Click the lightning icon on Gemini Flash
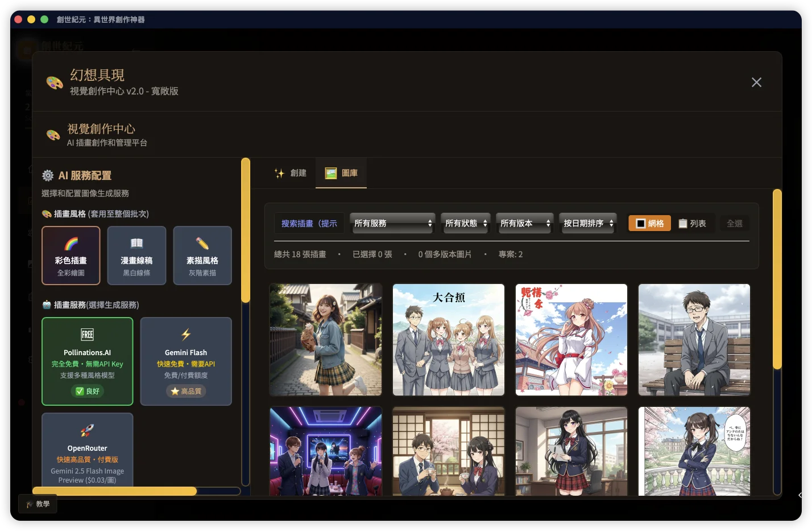This screenshot has height=531, width=812. coord(186,335)
